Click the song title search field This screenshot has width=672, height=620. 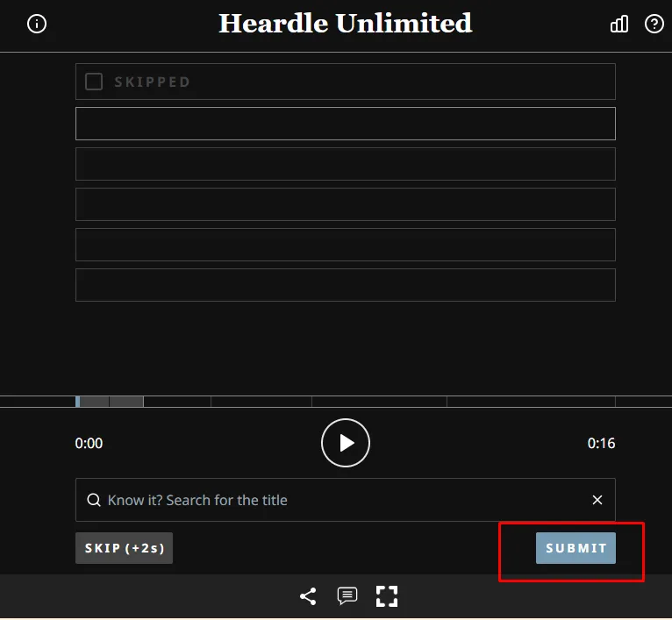tap(346, 500)
